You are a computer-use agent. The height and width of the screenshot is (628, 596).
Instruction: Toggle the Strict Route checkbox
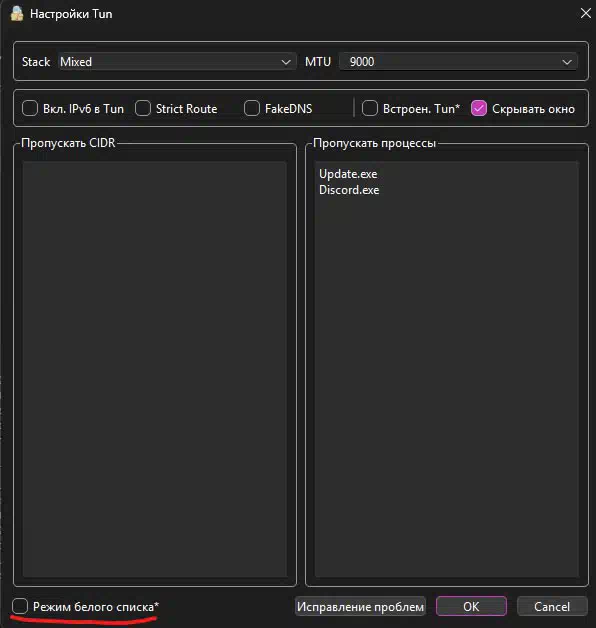pos(143,109)
